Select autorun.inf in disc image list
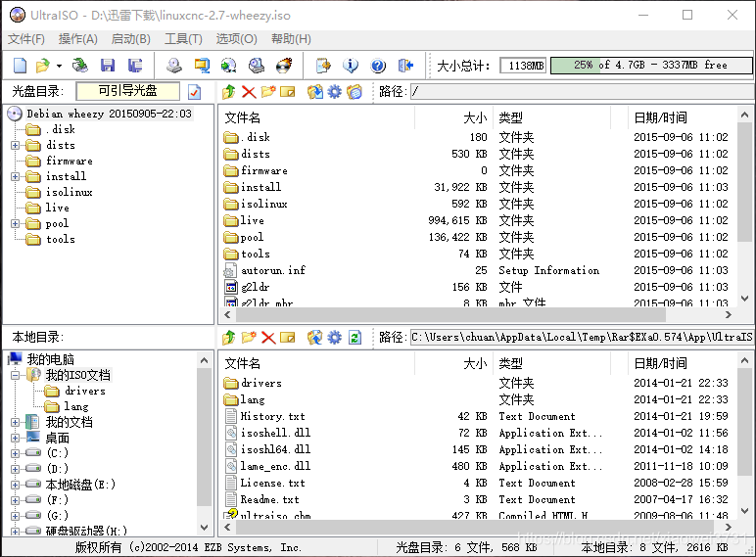756x557 pixels. (x=273, y=270)
